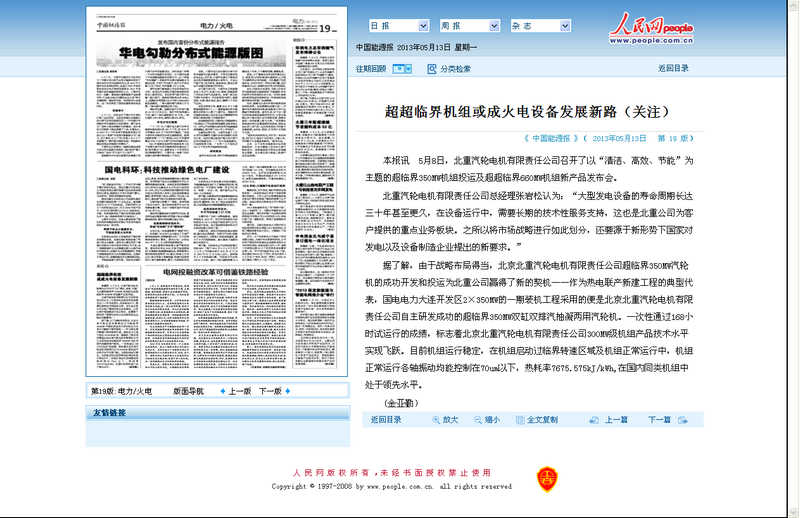Open the 往期回顾 calendar dropdown
800x518 pixels.
402,69
